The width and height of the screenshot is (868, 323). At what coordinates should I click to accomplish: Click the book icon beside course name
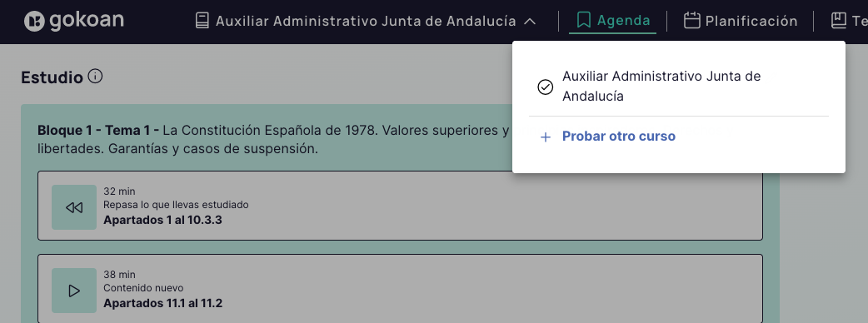[x=202, y=21]
